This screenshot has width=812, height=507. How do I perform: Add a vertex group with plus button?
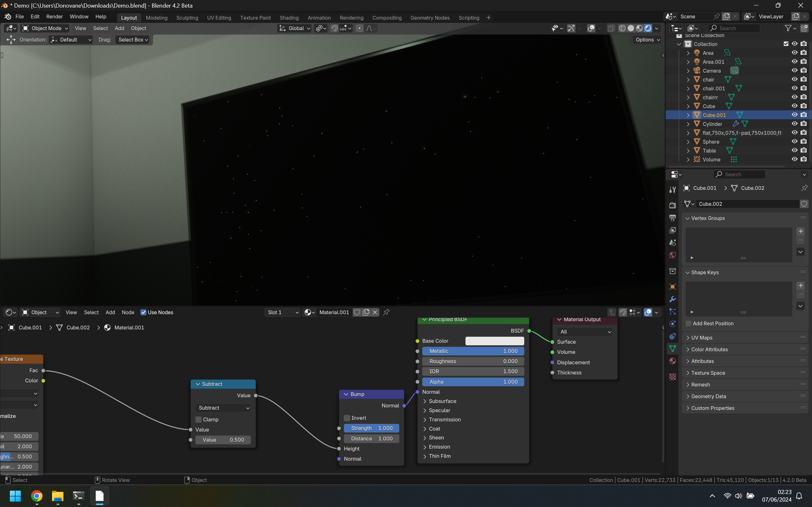[801, 231]
